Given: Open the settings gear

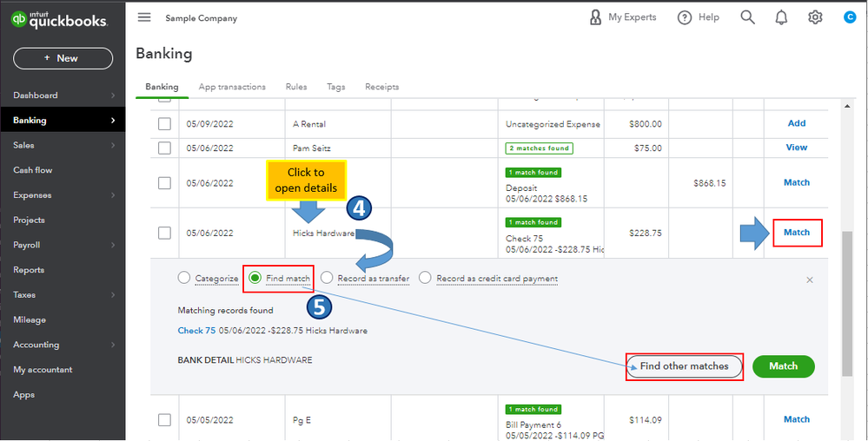Looking at the screenshot, I should (815, 17).
